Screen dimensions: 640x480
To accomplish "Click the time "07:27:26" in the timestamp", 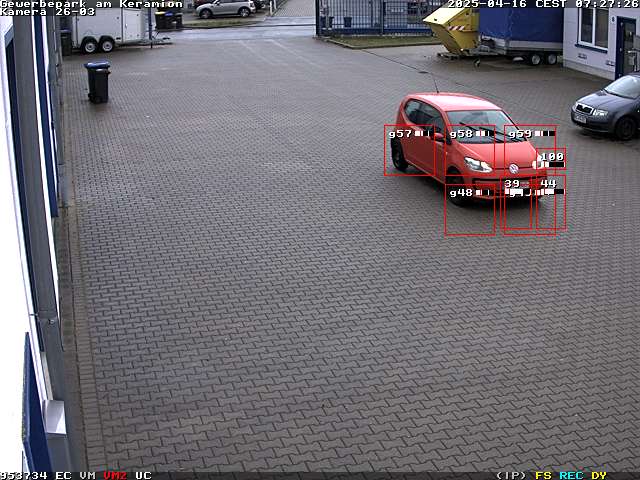I will tap(607, 4).
